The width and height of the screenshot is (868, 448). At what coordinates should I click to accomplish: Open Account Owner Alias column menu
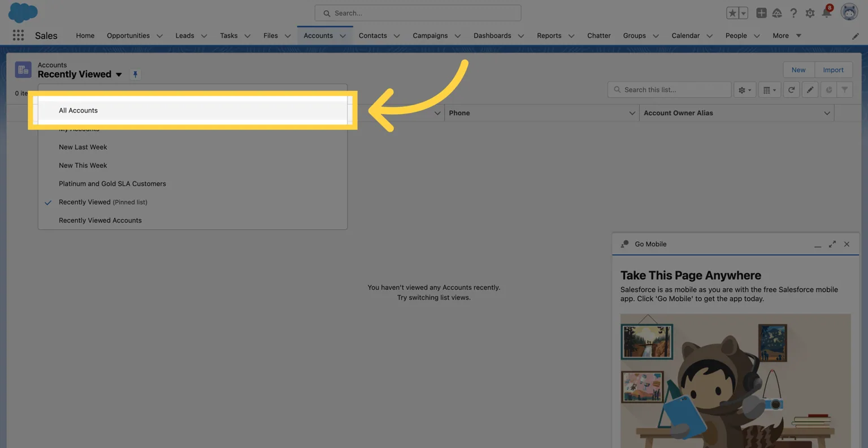(x=827, y=113)
